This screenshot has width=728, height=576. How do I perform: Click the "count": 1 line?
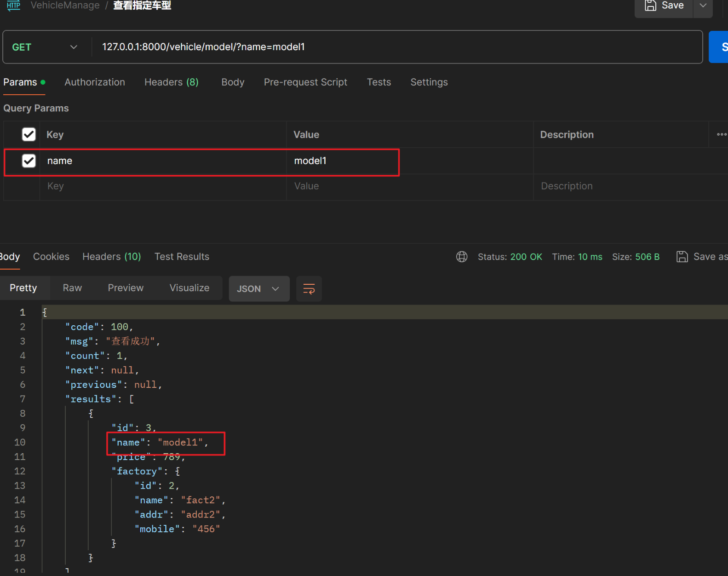[x=96, y=356]
